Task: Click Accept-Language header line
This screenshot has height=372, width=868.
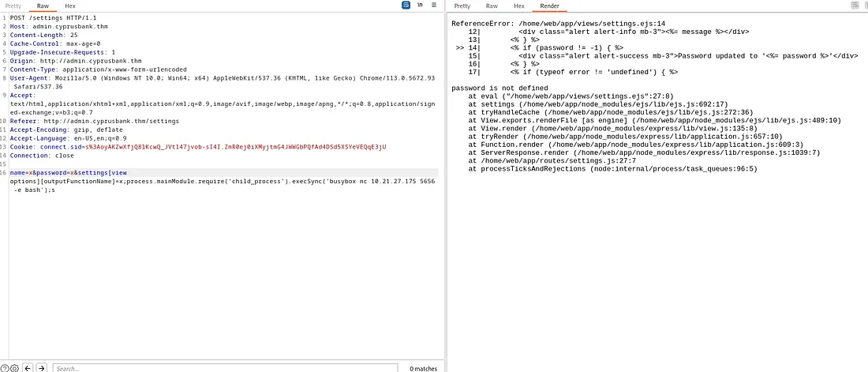Action: click(x=68, y=138)
